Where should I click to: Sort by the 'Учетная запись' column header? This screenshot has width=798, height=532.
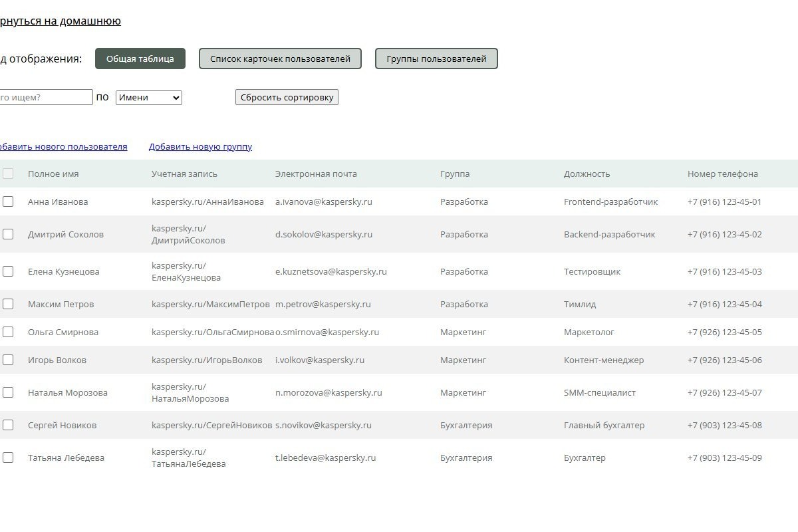pos(184,174)
